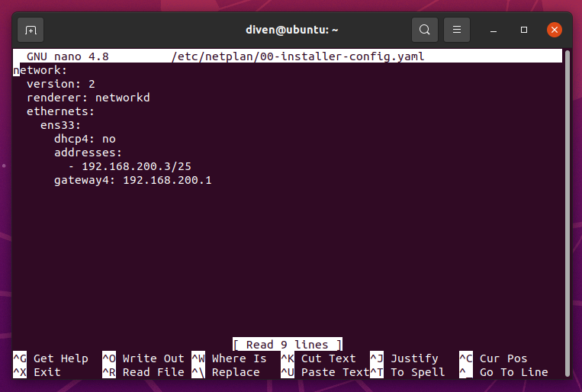Click the ^\ Replace shortcut label

(x=226, y=372)
